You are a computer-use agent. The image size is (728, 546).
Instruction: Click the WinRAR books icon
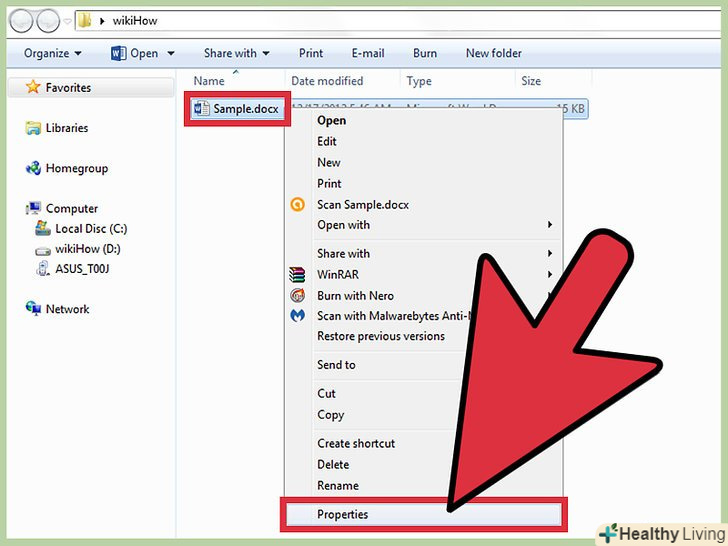[x=297, y=274]
